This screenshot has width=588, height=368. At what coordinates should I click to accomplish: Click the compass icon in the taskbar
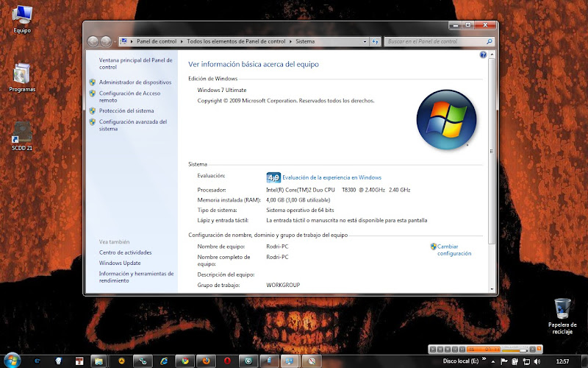pyautogui.click(x=312, y=361)
